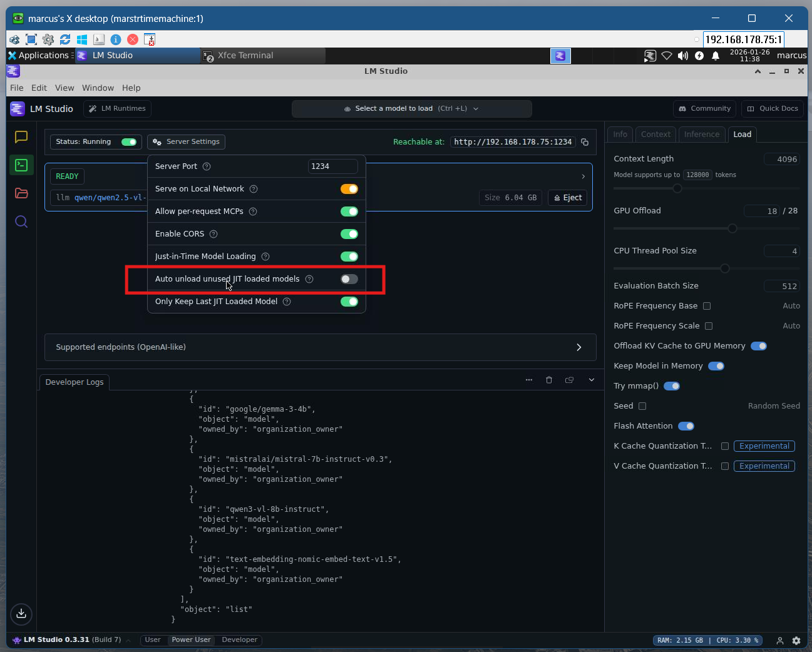
Task: Copy the reachable server URL
Action: pos(585,142)
